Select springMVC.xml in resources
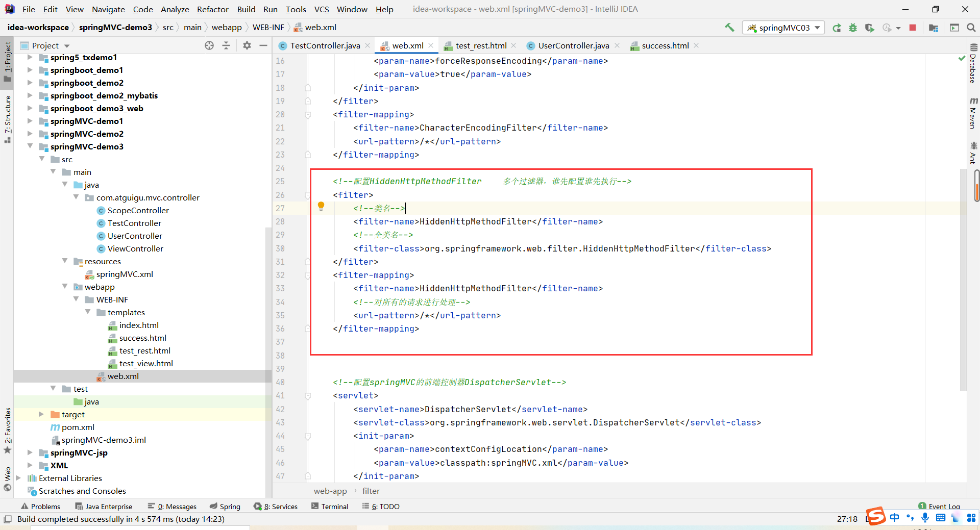The width and height of the screenshot is (980, 530). point(125,274)
